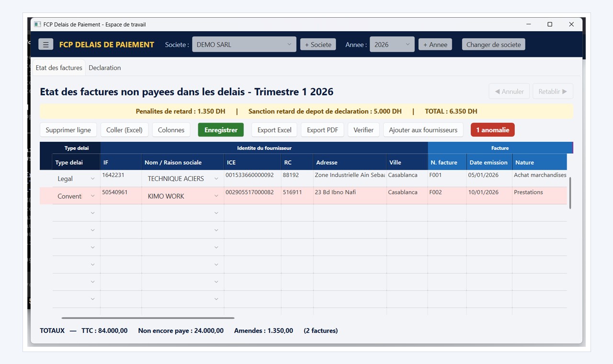This screenshot has width=613, height=364.
Task: Select invoice number cell F002
Action: 447,195
